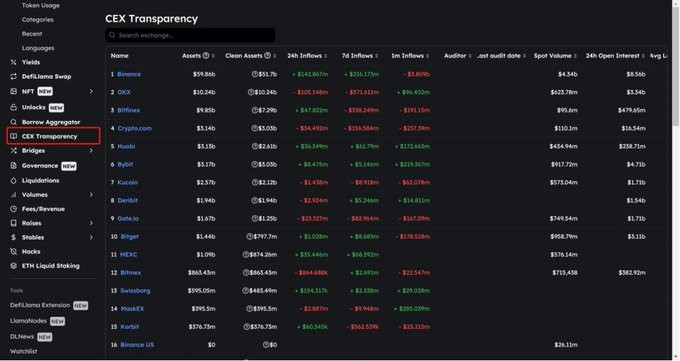Click the Governance document icon

13,166
